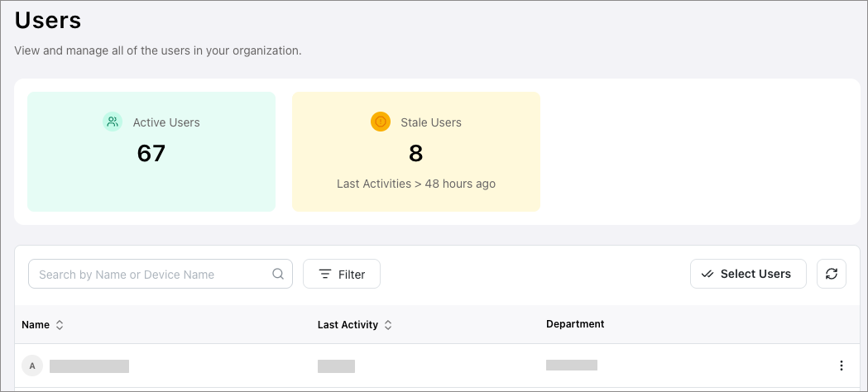This screenshot has height=392, width=868.
Task: Open the Filter options
Action: [x=342, y=275]
